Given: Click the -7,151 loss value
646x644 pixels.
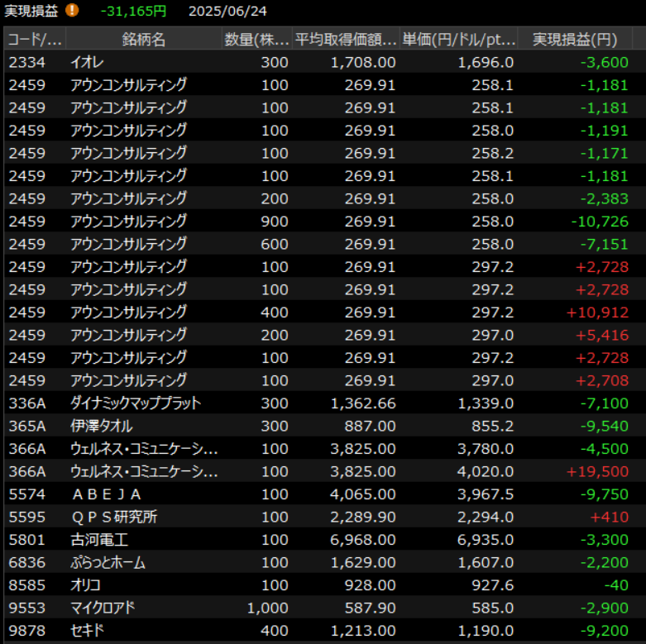Looking at the screenshot, I should pos(605,244).
